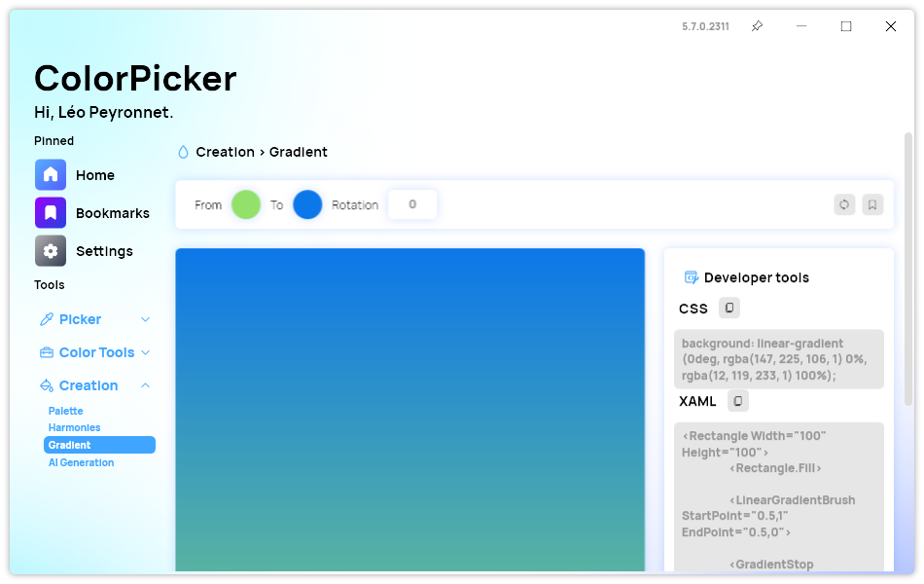Click the water drop breadcrumb icon
This screenshot has width=924, height=584.
point(183,152)
